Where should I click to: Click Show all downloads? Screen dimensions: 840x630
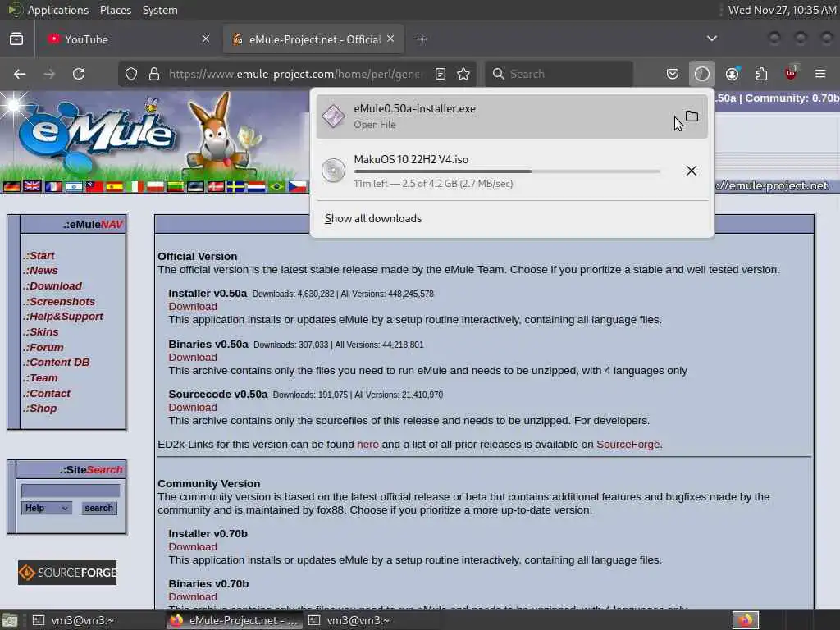pyautogui.click(x=373, y=218)
